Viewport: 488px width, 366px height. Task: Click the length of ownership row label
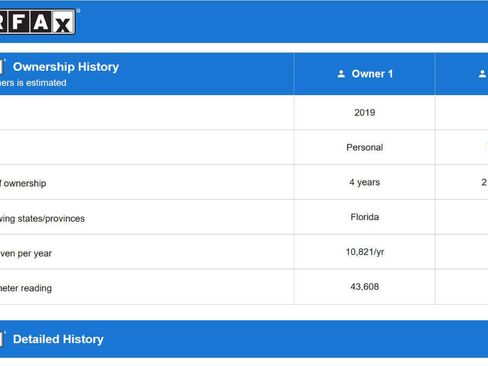[x=23, y=183]
